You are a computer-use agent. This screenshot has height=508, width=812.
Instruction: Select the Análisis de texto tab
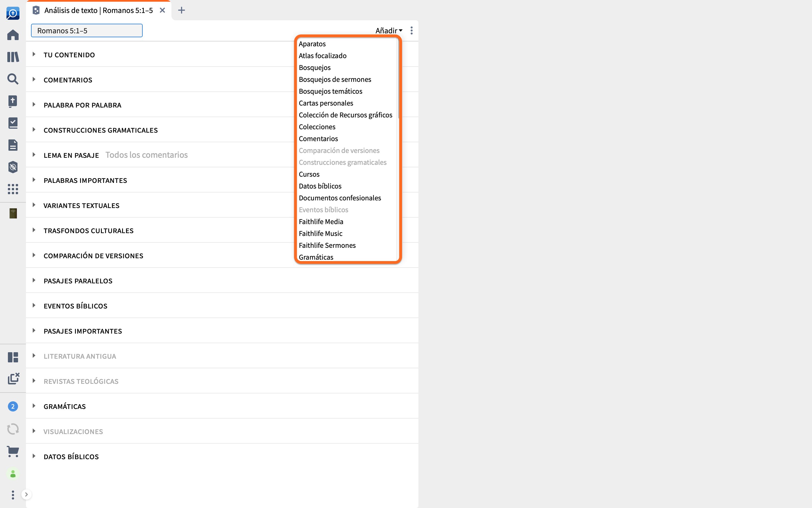click(x=99, y=10)
